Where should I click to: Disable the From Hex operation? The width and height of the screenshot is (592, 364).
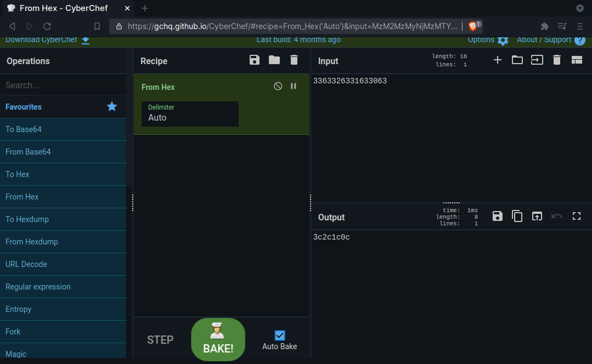(278, 86)
